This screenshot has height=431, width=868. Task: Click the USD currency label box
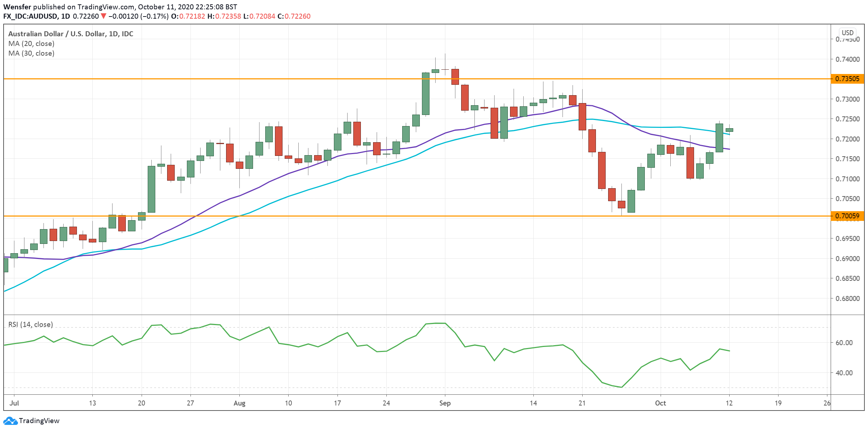[x=848, y=33]
